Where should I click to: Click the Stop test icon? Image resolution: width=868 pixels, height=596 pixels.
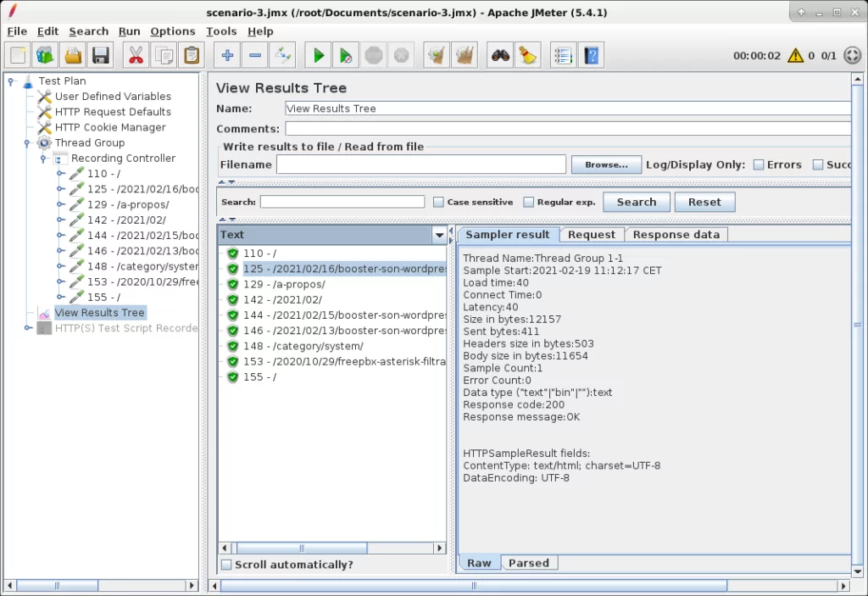point(374,55)
